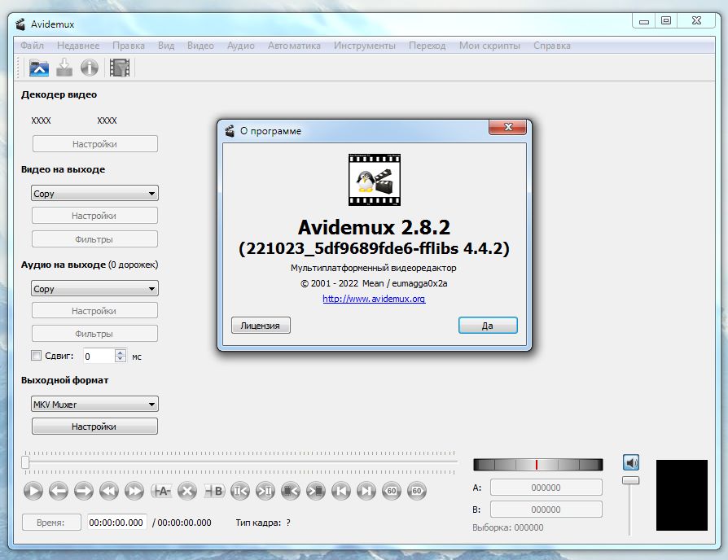Seek to the previous black frame
Image resolution: width=728 pixels, height=560 pixels.
click(291, 491)
